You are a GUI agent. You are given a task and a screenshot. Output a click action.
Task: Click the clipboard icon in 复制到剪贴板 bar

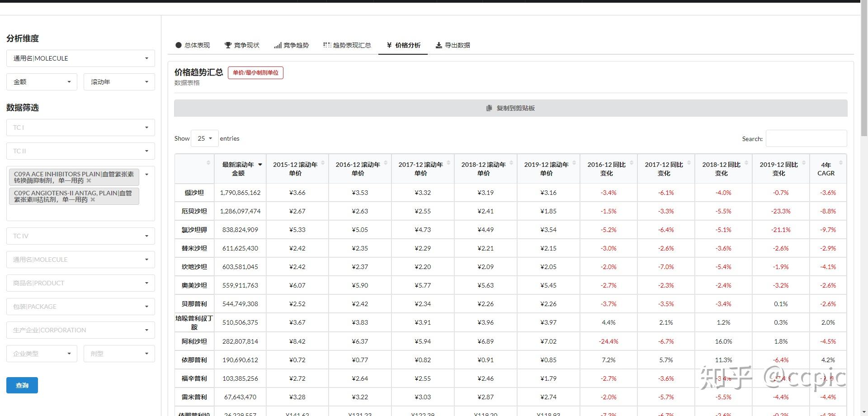pyautogui.click(x=489, y=108)
